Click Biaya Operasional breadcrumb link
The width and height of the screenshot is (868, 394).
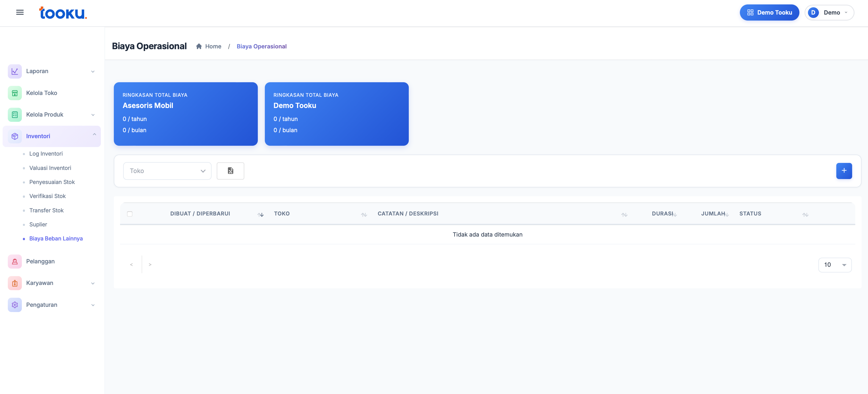tap(261, 47)
